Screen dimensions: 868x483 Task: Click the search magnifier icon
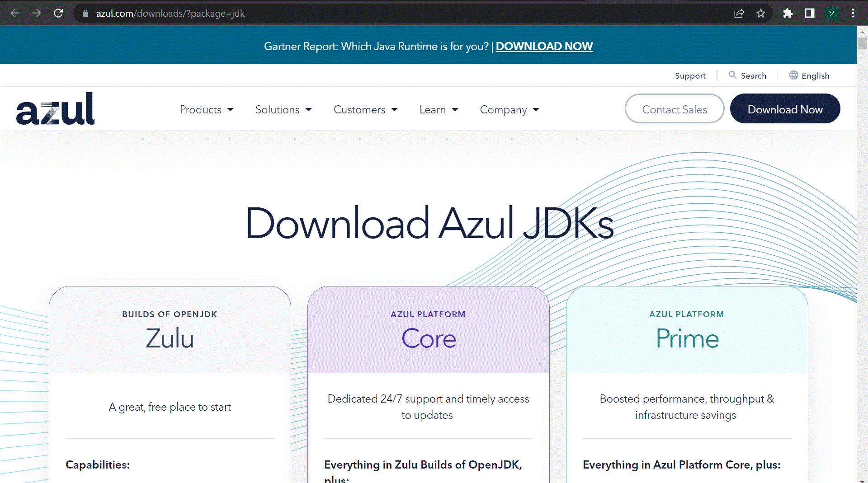(x=732, y=75)
